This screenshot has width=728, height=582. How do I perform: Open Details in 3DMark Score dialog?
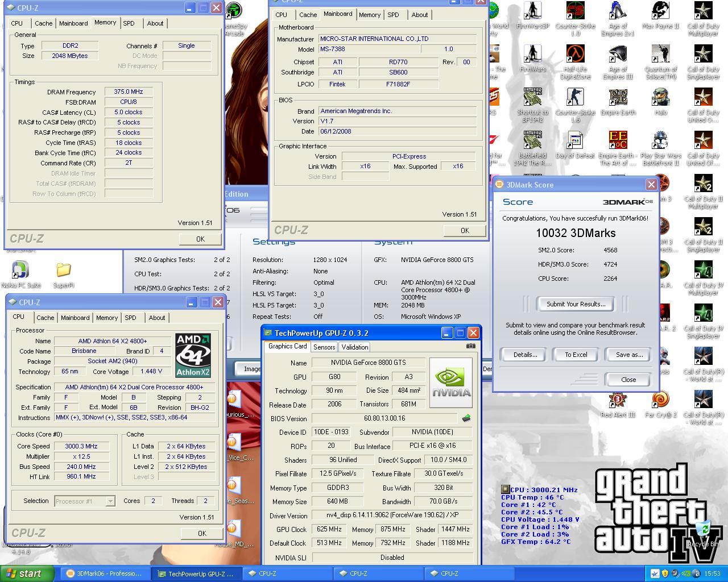click(525, 355)
